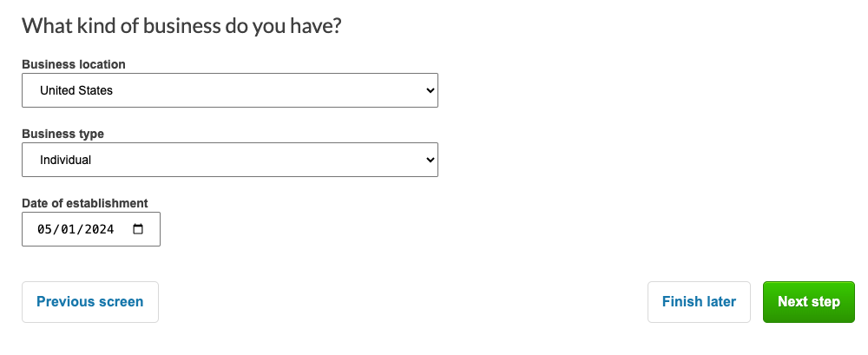Go back with Previous screen button
Screen dimensions: 868x355
tap(90, 302)
